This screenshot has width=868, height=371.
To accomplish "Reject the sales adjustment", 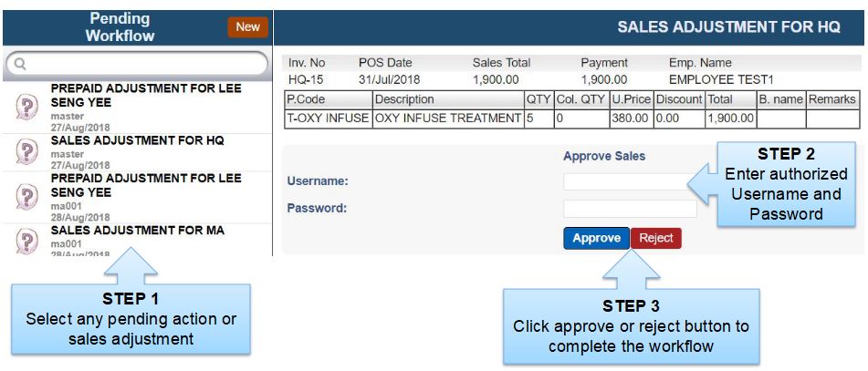I will (x=656, y=238).
